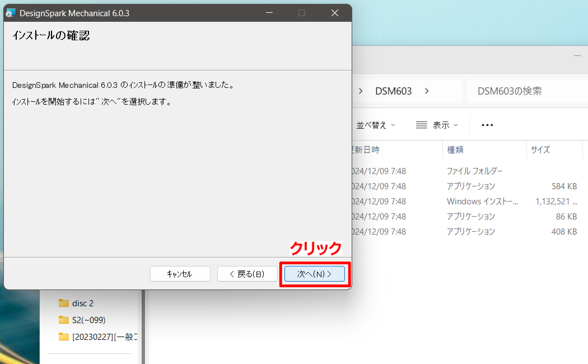588x364 pixels.
Task: Minimize the Explorer window
Action: [x=577, y=56]
